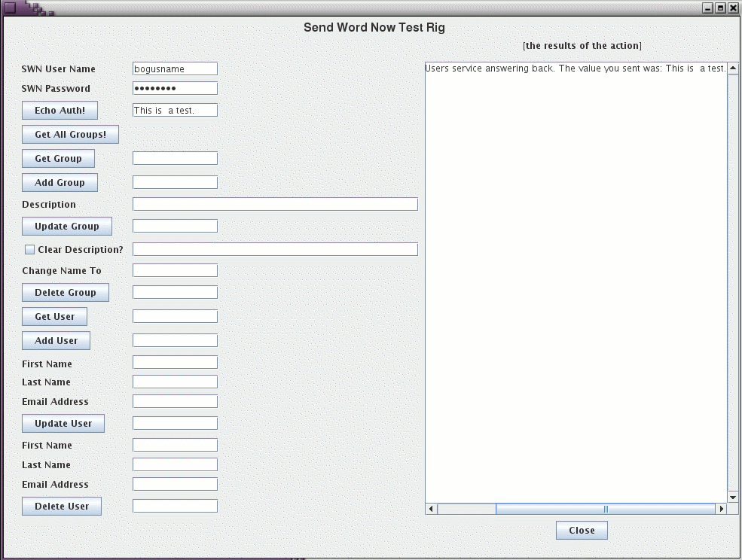
Task: Click the Update Group button
Action: coord(66,226)
